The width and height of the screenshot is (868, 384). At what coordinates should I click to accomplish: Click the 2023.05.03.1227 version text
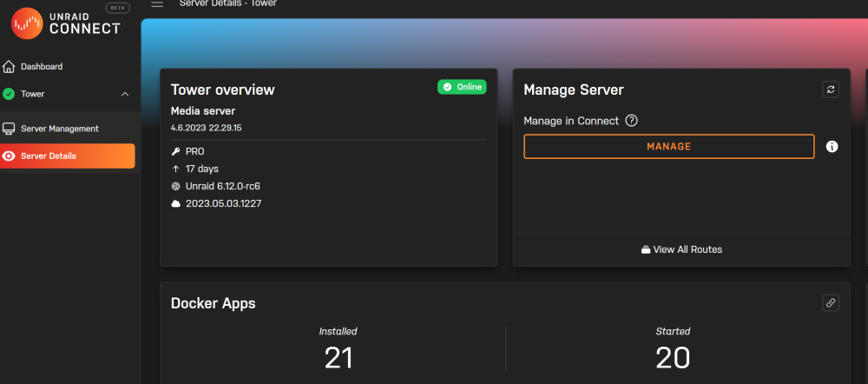coord(224,204)
